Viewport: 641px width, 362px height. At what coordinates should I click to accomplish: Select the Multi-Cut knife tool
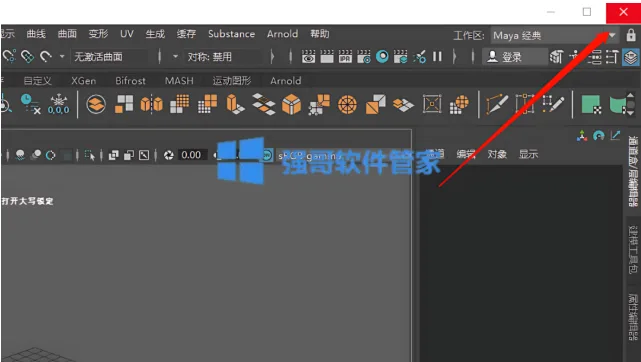[497, 104]
